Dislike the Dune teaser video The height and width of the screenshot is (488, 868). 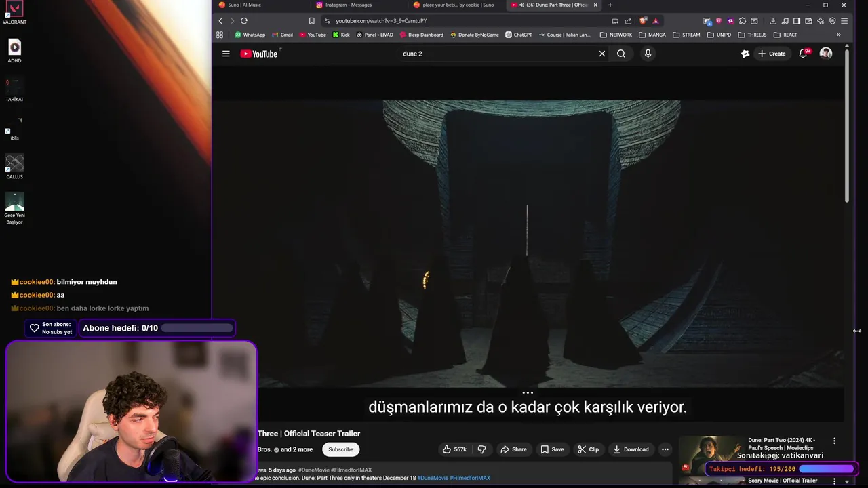pyautogui.click(x=482, y=449)
